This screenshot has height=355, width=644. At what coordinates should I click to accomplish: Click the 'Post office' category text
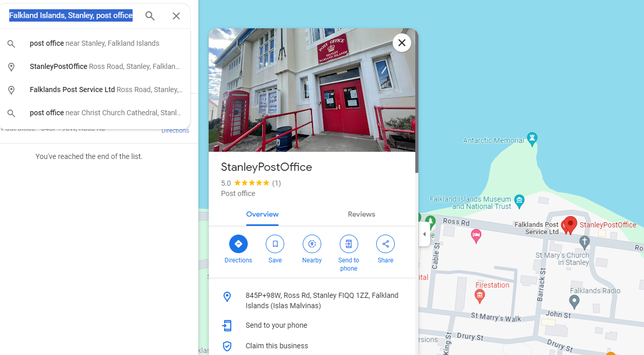(238, 194)
